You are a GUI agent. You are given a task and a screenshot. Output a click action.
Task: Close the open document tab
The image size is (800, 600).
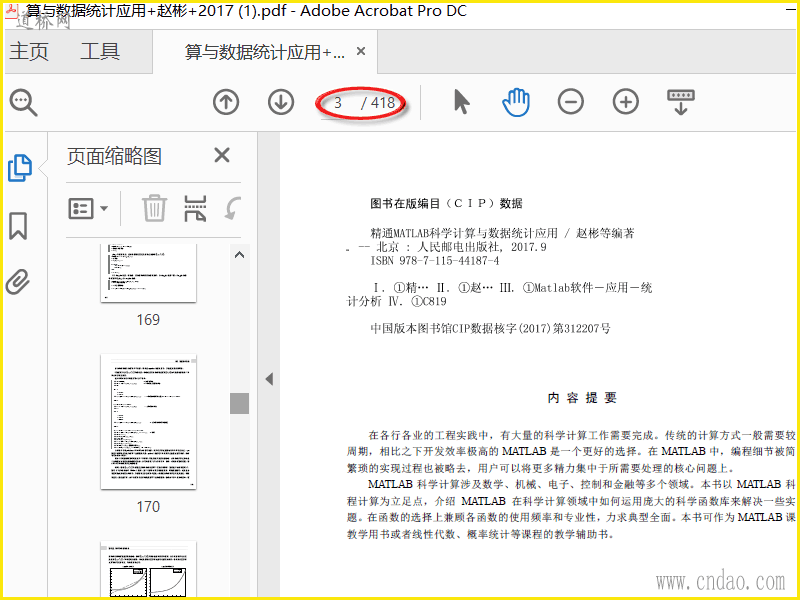(x=361, y=51)
